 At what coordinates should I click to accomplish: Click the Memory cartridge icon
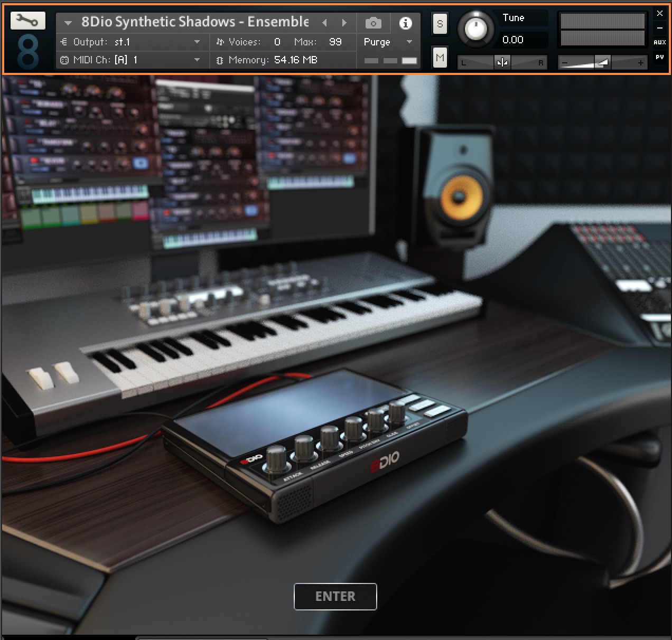click(219, 60)
